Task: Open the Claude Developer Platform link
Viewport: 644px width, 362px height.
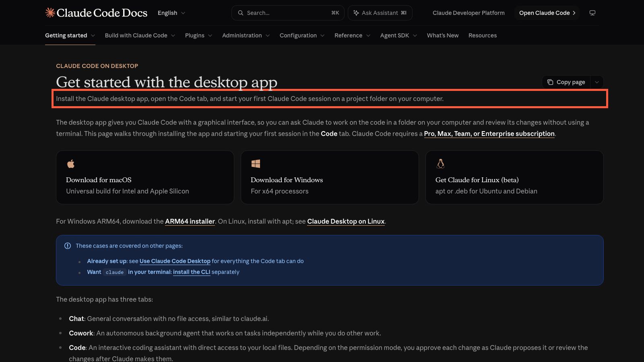Action: 469,13
